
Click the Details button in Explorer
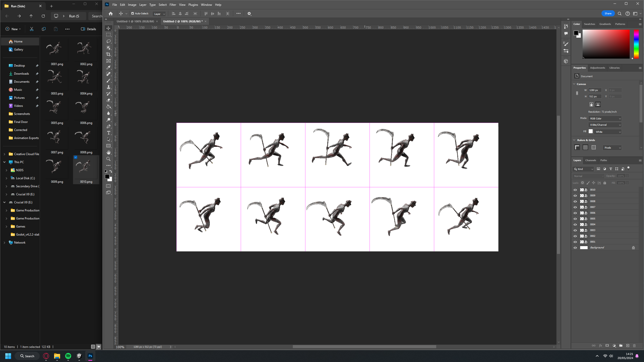89,29
